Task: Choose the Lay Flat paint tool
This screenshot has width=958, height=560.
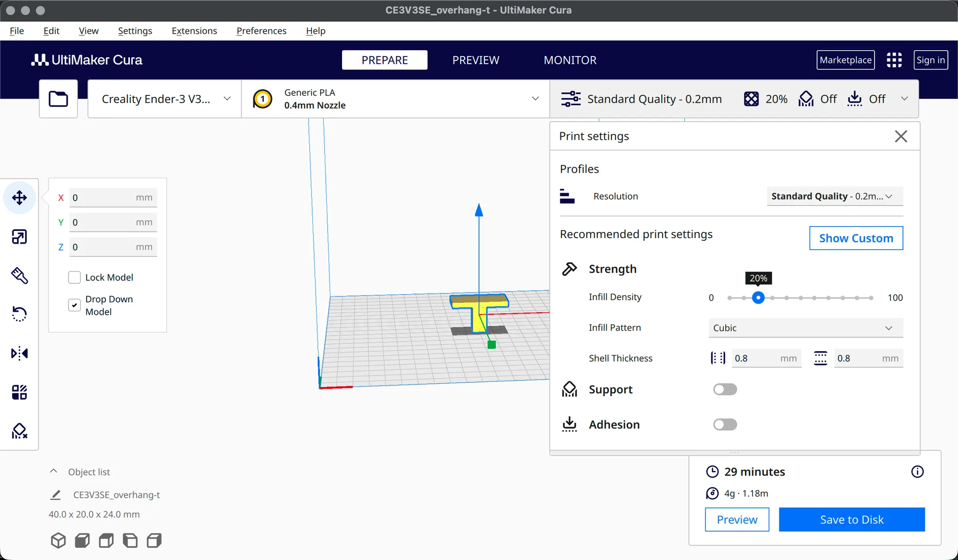Action: click(19, 275)
